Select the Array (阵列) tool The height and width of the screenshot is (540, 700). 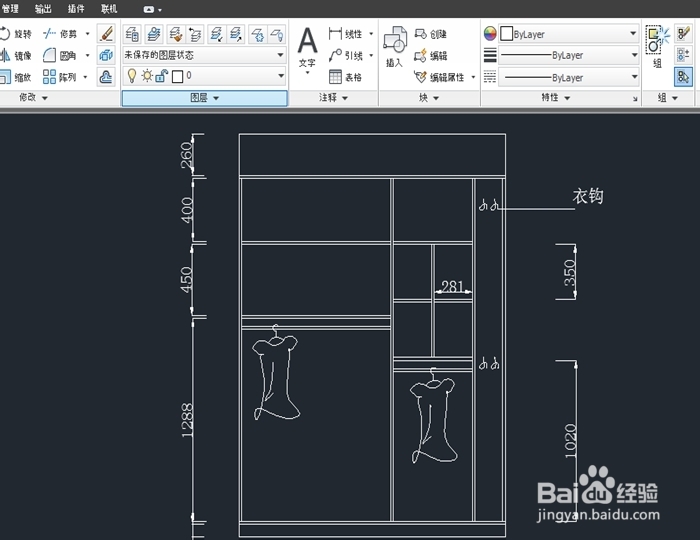click(x=60, y=77)
